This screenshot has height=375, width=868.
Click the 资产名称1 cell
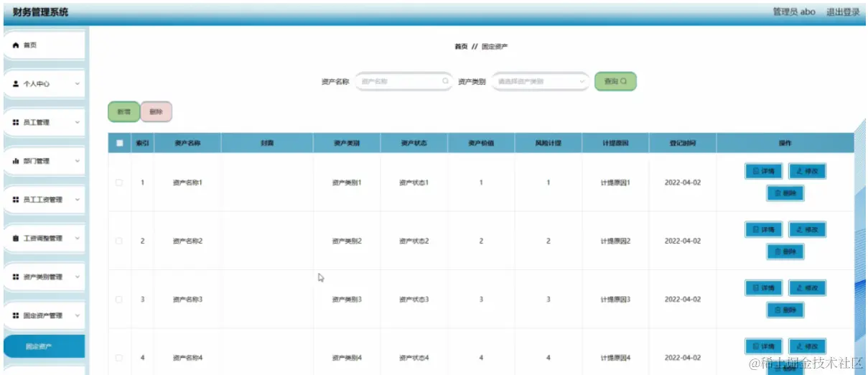pos(187,182)
